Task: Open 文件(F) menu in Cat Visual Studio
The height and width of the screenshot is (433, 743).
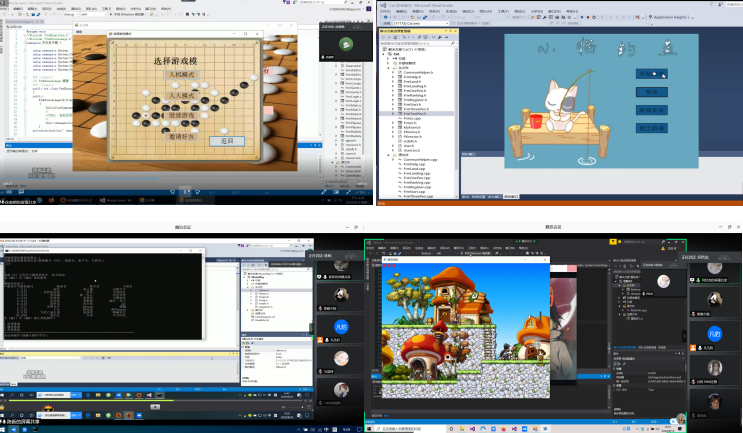Action: [386, 11]
